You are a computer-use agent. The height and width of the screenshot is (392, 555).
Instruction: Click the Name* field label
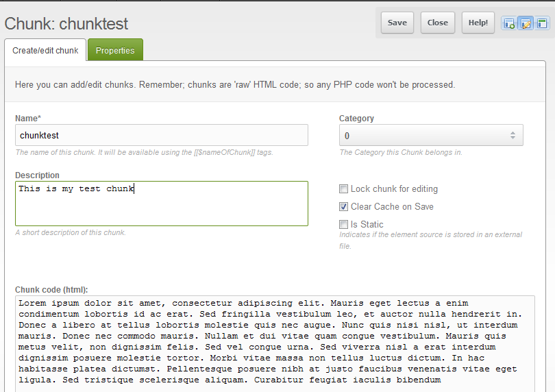click(x=28, y=119)
